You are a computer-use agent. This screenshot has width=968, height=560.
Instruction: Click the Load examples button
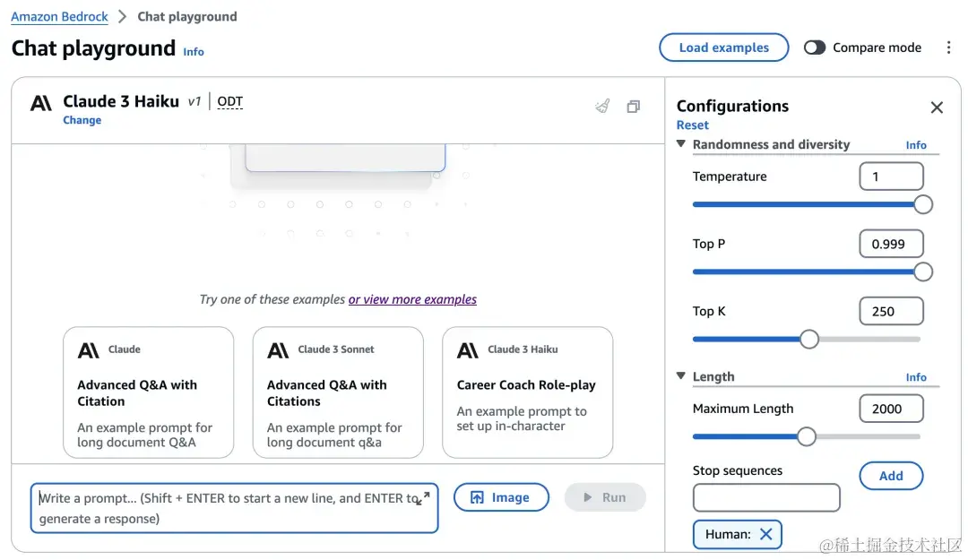coord(723,47)
